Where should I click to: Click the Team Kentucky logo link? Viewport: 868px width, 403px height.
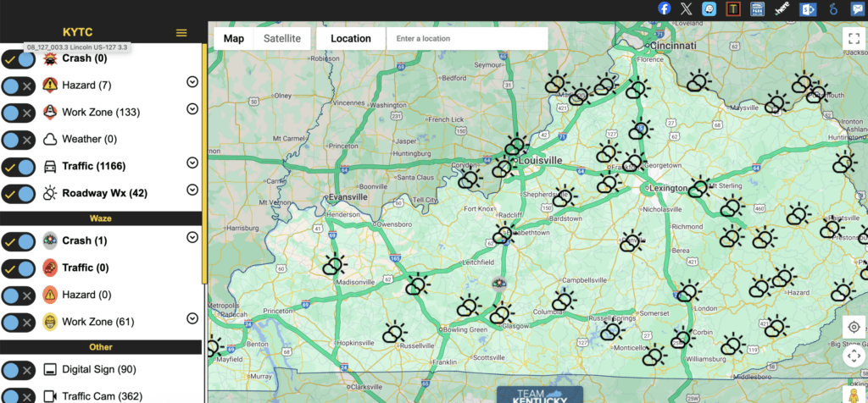(x=538, y=395)
